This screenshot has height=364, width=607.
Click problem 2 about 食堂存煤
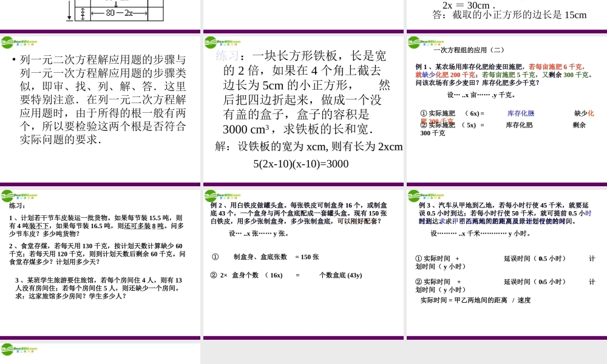tap(97, 254)
